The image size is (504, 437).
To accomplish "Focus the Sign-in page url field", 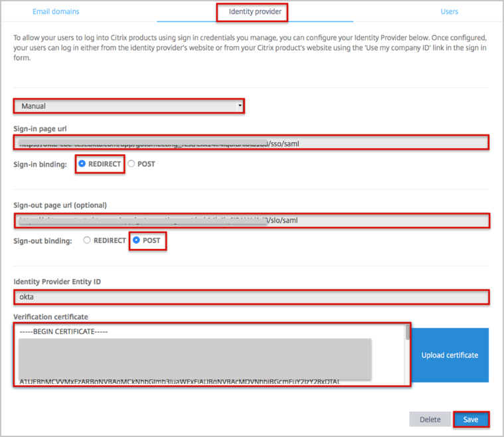I will pyautogui.click(x=251, y=142).
